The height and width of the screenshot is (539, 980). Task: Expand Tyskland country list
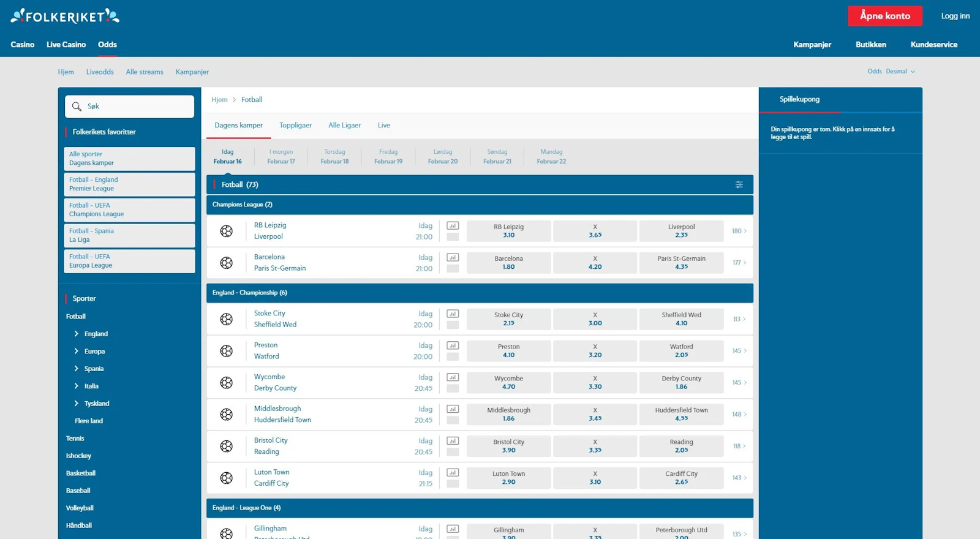click(x=77, y=404)
